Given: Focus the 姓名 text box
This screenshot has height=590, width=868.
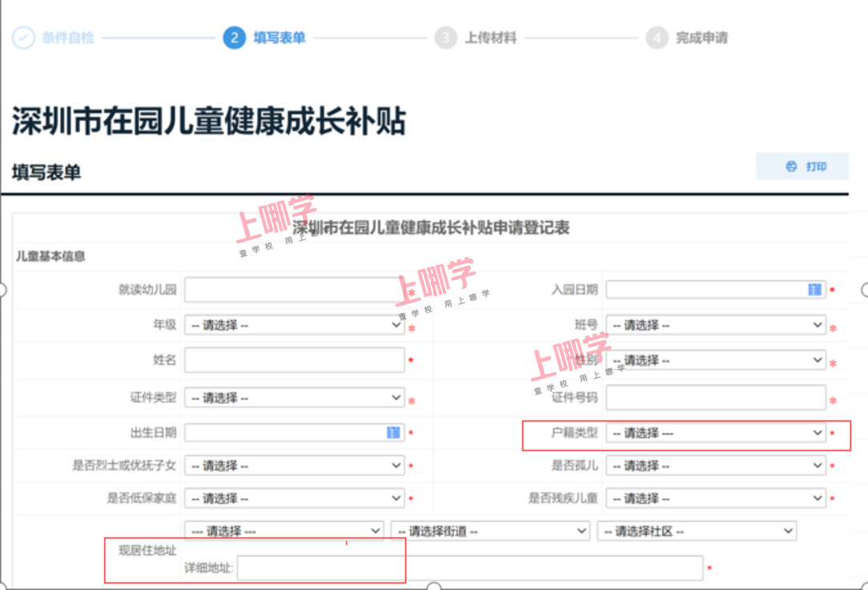Looking at the screenshot, I should 294,360.
